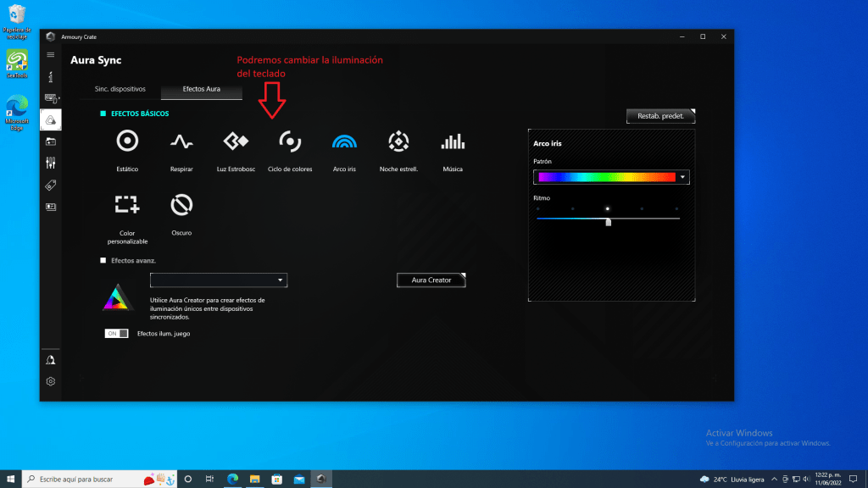
Task: Toggle the Efectos ilum. juego switch
Action: click(x=116, y=334)
